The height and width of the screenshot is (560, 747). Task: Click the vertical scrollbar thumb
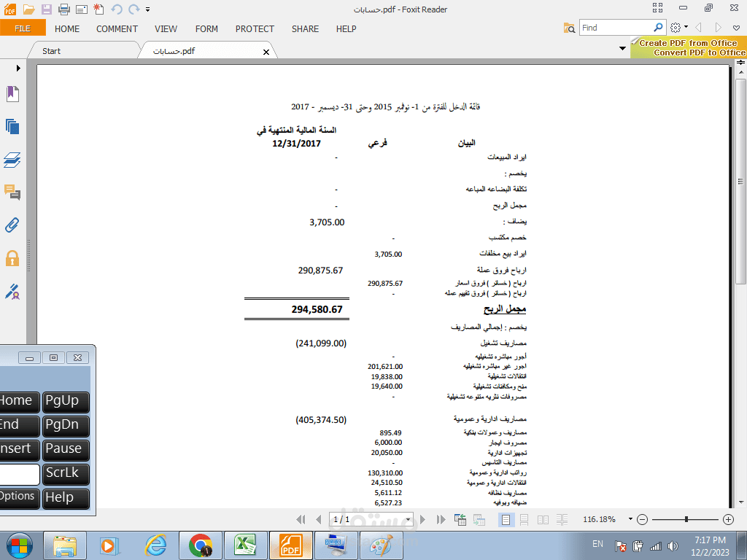click(741, 182)
